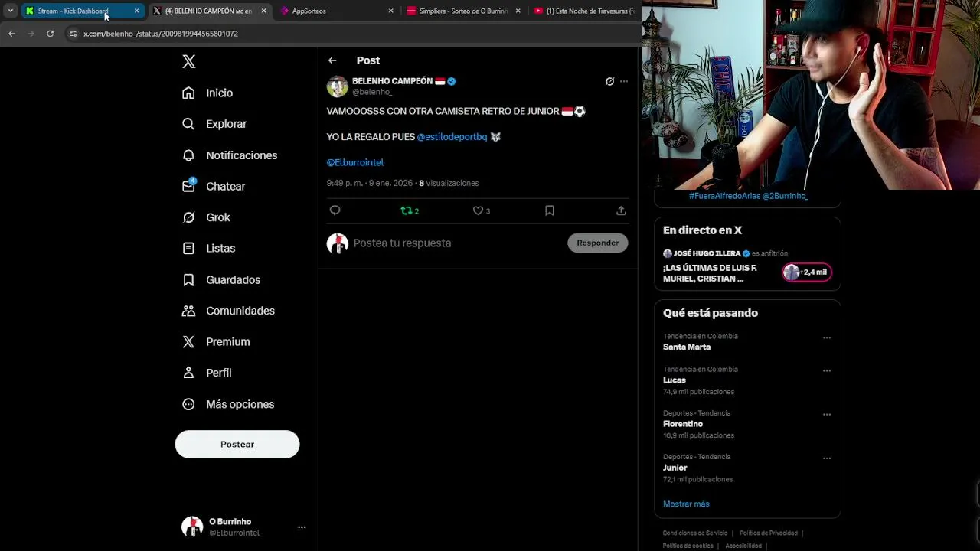This screenshot has width=980, height=551.
Task: Click the browser address bar URL
Action: coord(161,34)
